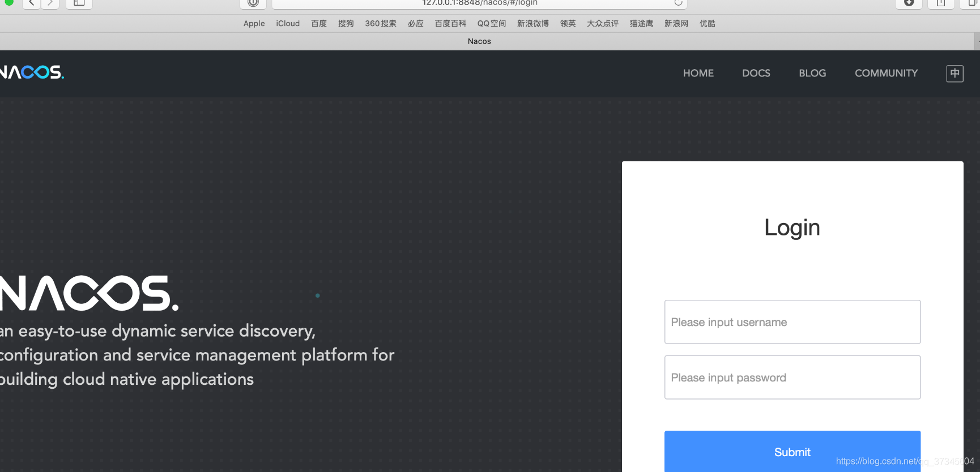Open the Safari downloads icon
Image resolution: width=980 pixels, height=472 pixels.
tap(909, 3)
